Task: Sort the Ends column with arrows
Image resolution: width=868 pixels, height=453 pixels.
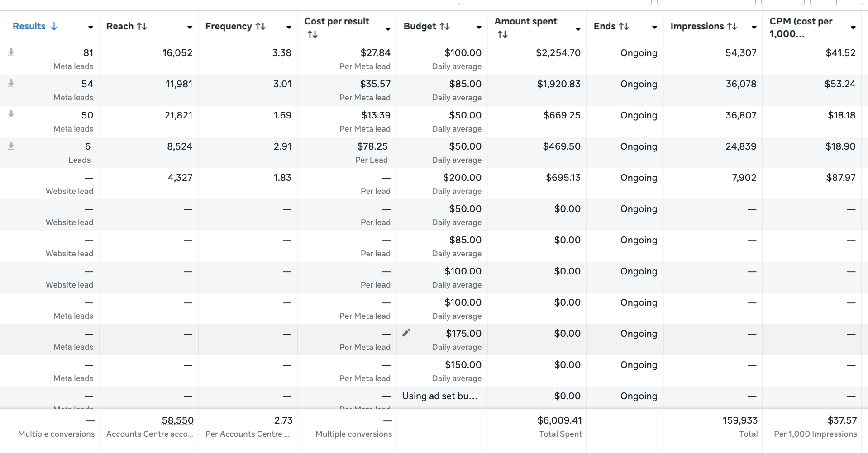Action: coord(624,26)
